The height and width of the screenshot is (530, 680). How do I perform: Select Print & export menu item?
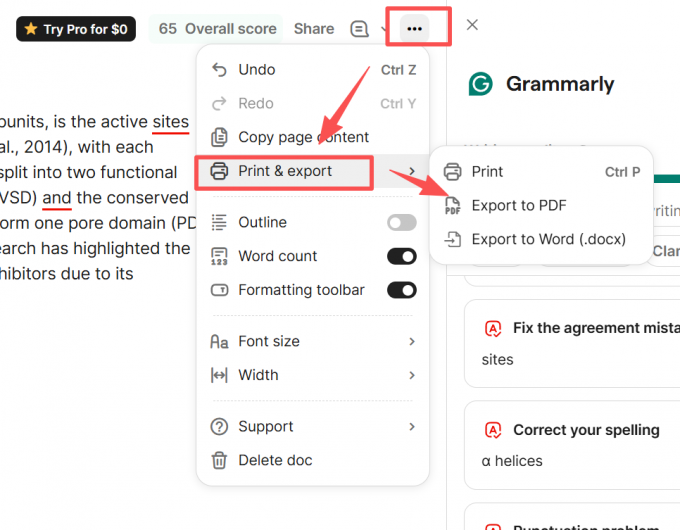coord(284,172)
